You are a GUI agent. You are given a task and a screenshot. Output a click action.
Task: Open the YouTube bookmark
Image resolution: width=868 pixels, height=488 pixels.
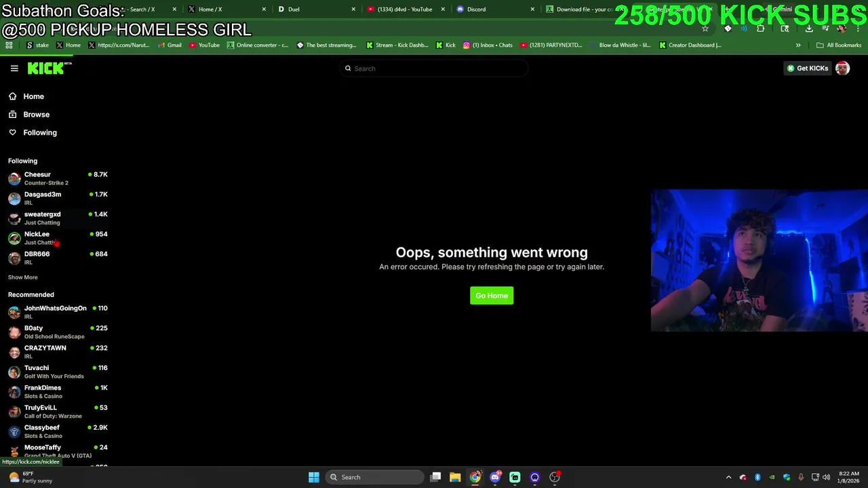(204, 45)
